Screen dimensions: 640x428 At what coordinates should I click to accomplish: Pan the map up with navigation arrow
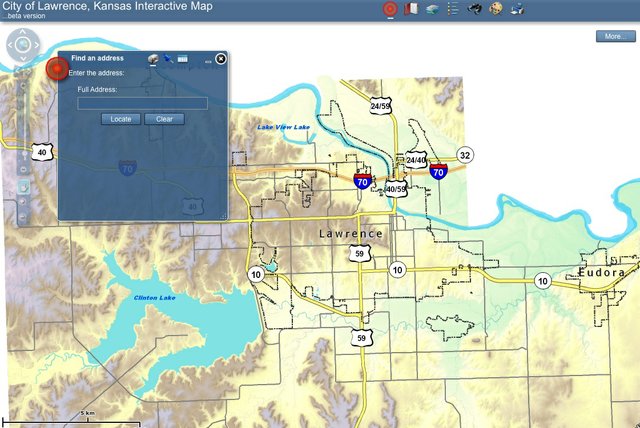pyautogui.click(x=23, y=31)
